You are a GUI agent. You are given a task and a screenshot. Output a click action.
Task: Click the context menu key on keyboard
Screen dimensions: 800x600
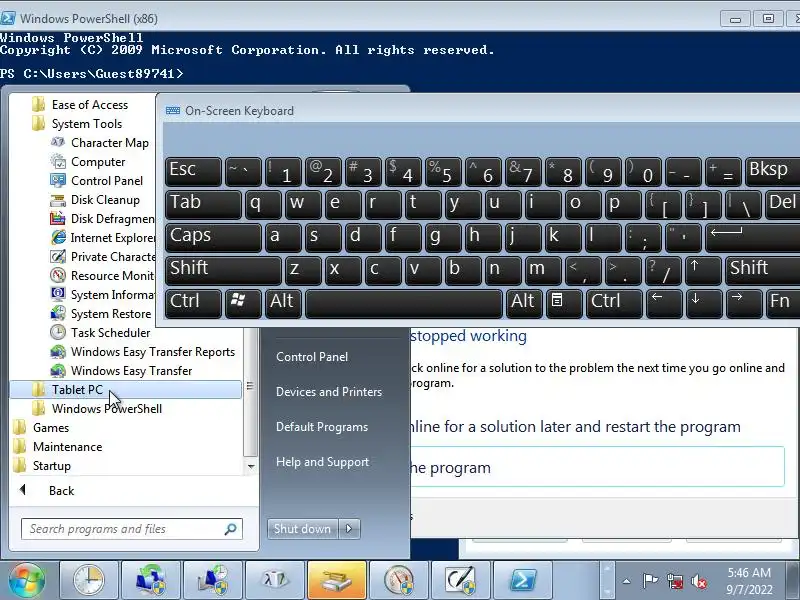564,303
